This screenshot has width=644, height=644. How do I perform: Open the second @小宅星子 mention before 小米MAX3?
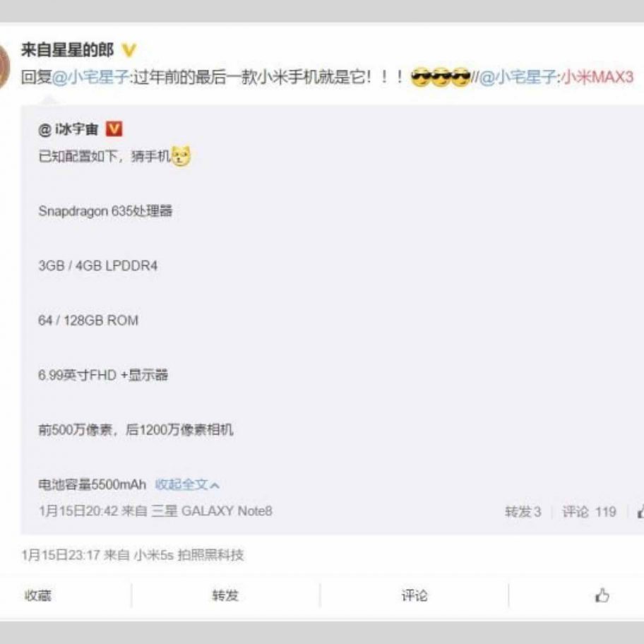tap(518, 77)
